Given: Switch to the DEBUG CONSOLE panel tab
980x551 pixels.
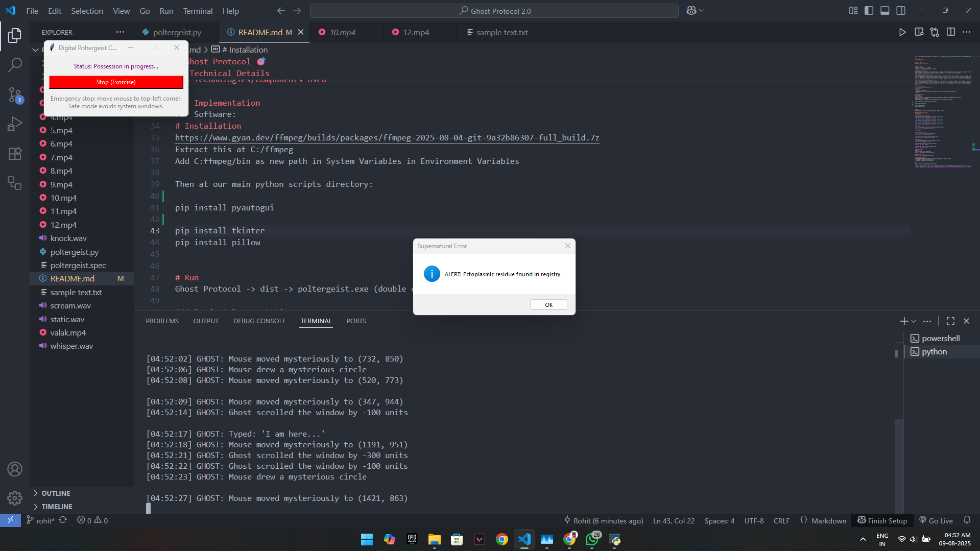Looking at the screenshot, I should [259, 321].
